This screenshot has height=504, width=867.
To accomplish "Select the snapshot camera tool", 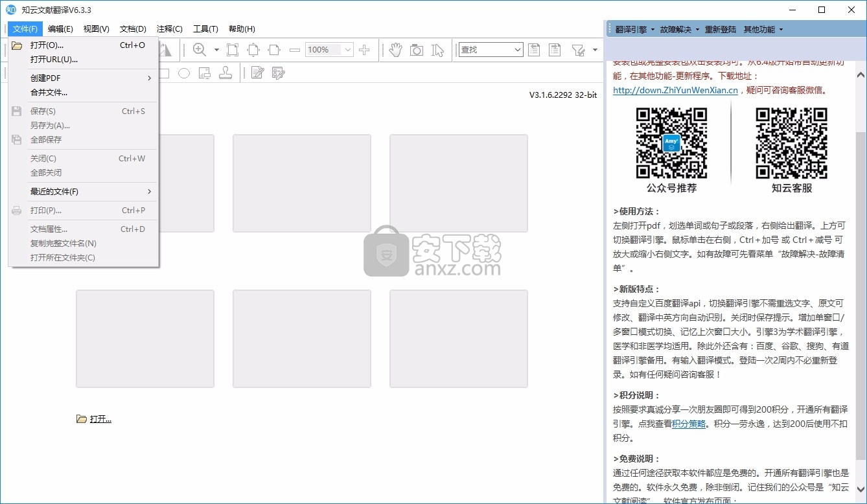I will pos(417,50).
